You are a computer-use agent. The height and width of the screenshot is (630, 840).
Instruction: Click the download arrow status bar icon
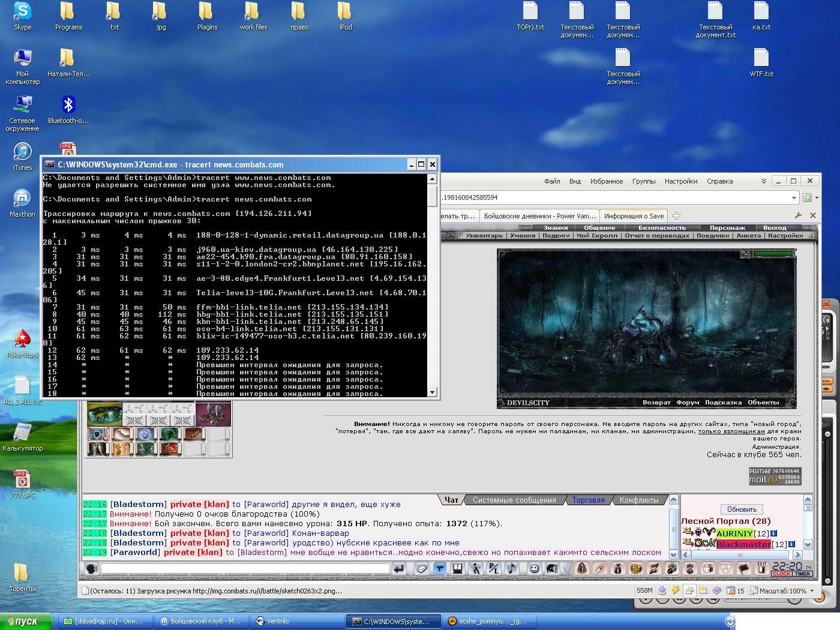(662, 590)
